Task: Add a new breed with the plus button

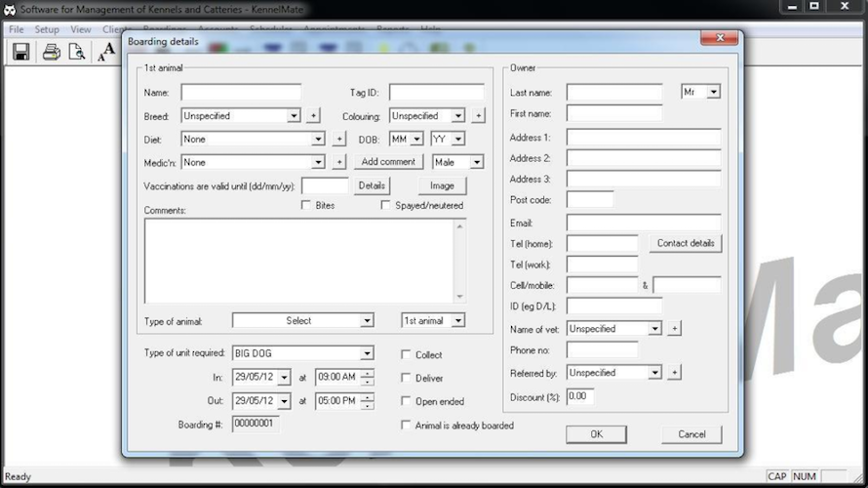Action: (313, 115)
